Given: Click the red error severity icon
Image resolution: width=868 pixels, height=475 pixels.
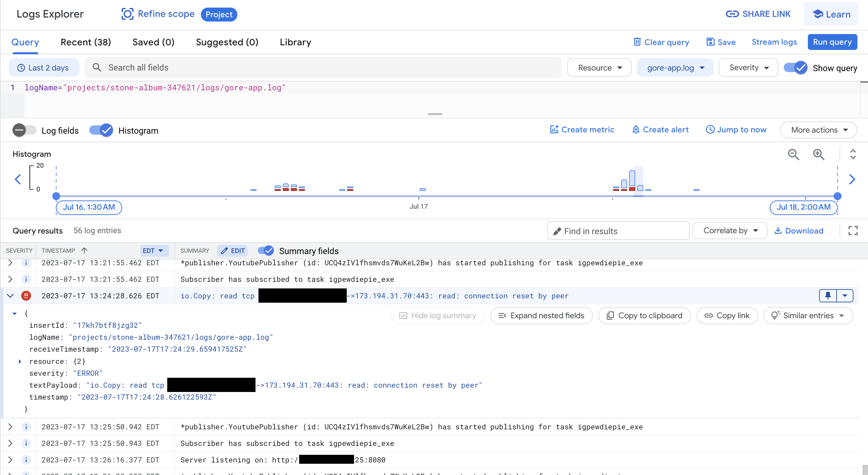Looking at the screenshot, I should point(26,296).
